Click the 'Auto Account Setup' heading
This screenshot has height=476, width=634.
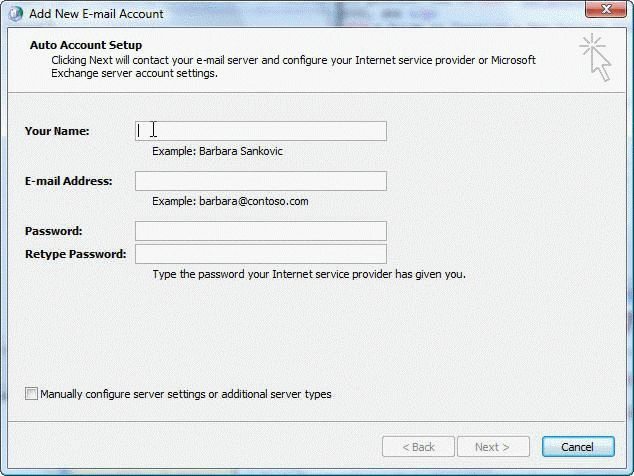86,45
